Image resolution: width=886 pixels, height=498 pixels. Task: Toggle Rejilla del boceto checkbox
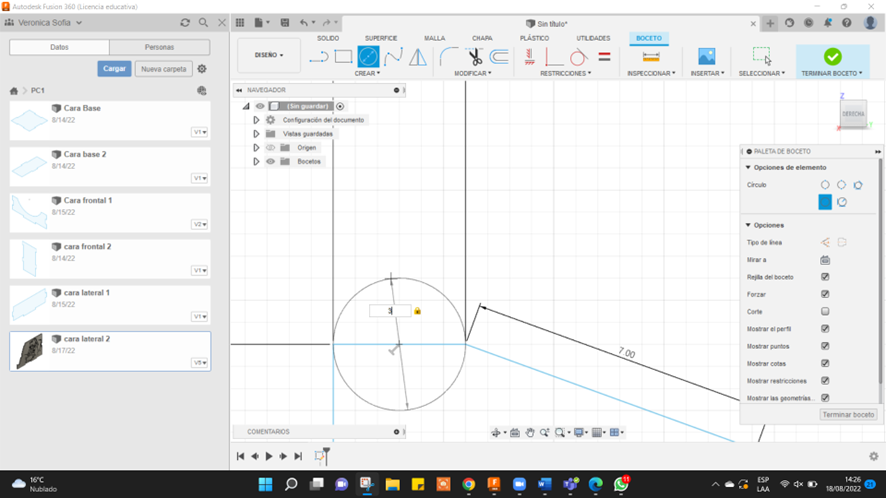[825, 277]
